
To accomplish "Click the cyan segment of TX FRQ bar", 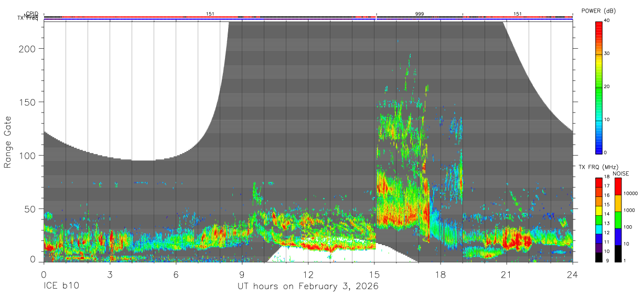I will 599,229.
